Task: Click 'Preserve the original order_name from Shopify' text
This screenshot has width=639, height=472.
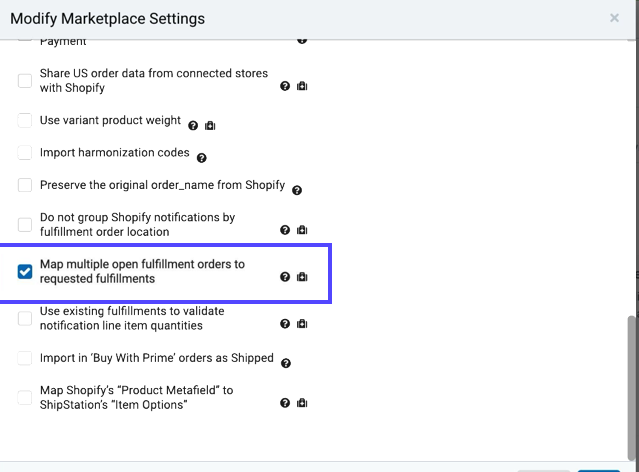Action: click(162, 185)
